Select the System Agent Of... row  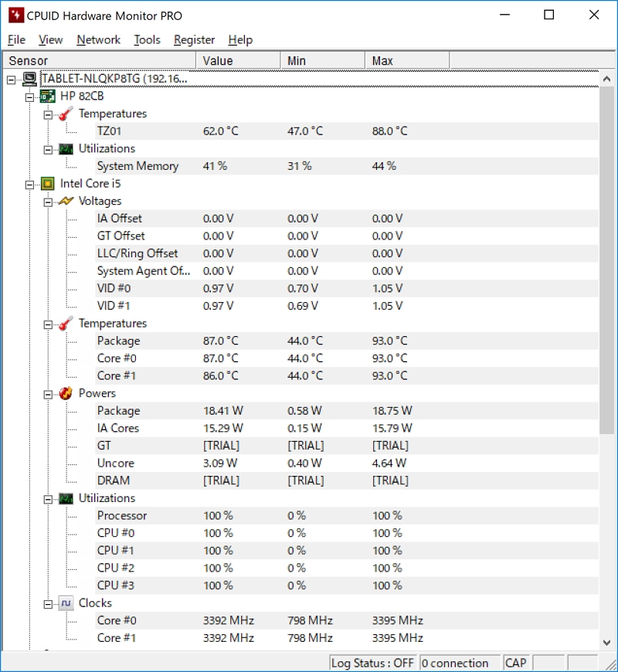pyautogui.click(x=347, y=271)
